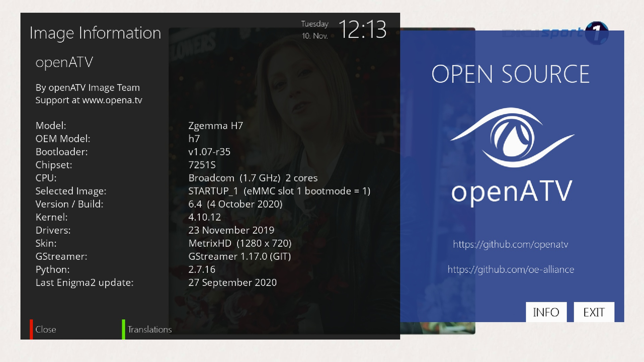Click the openATV eye logo

point(512,137)
